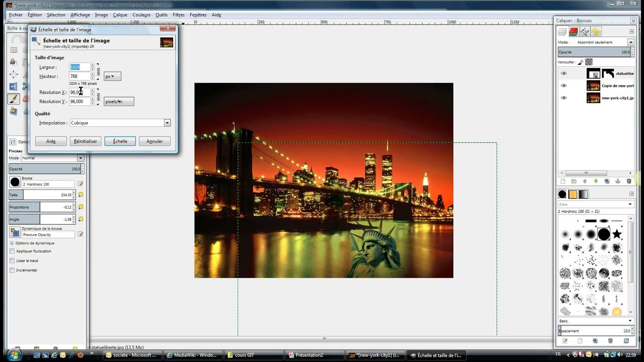Click the Largeur input field

79,67
